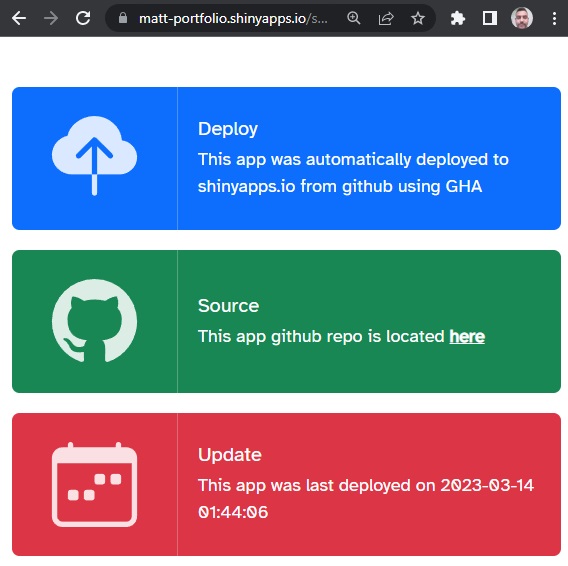
Task: Toggle the browser side panel icon
Action: tap(490, 18)
